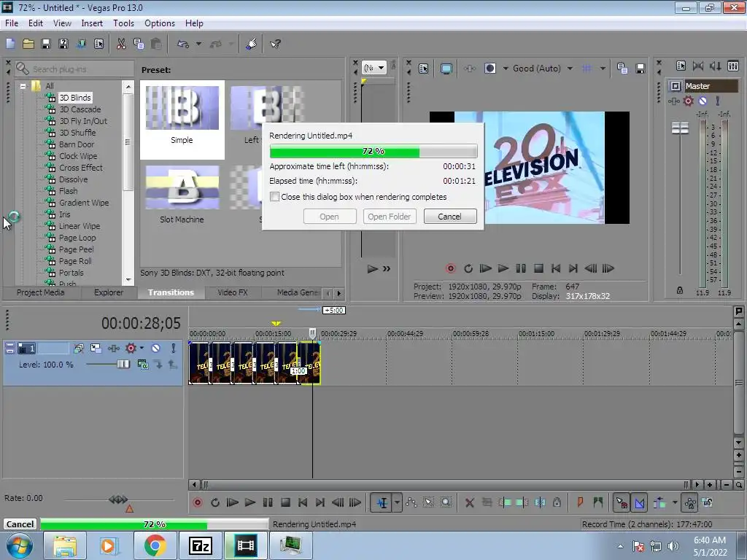
Task: Click the Open folder toolbar icon
Action: (28, 44)
